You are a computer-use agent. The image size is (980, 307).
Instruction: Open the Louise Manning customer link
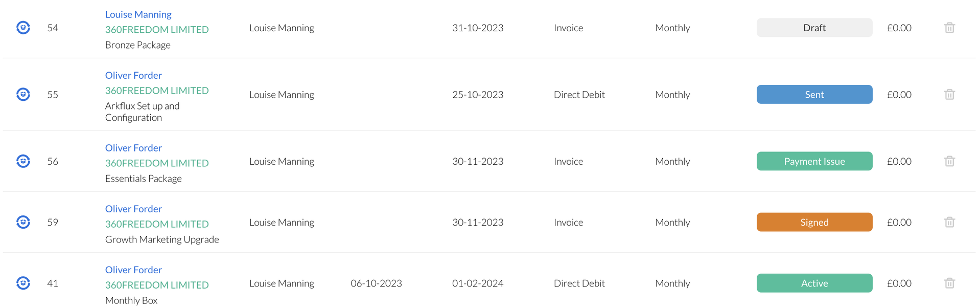pyautogui.click(x=137, y=14)
